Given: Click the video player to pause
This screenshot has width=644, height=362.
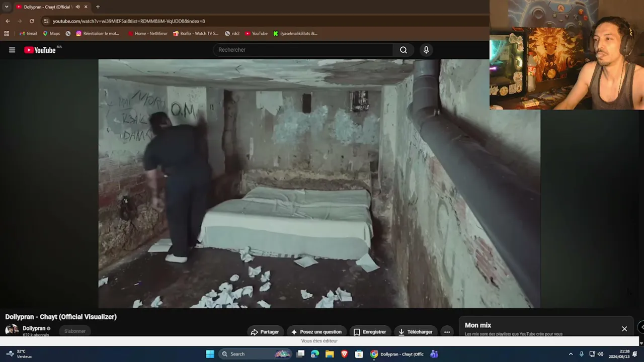Looking at the screenshot, I should pos(319,184).
